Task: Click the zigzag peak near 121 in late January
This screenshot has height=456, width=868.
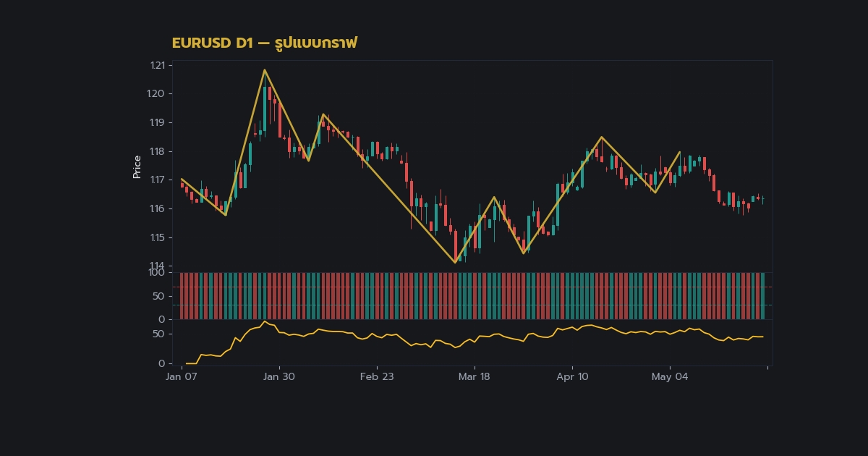Action: tap(265, 70)
